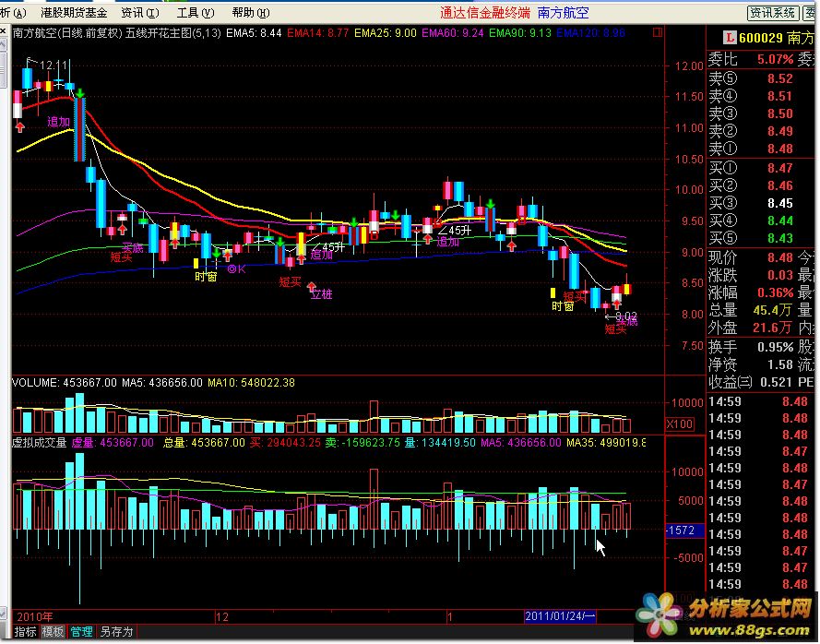Click the green EMA90: 9.13 legend value
The height and width of the screenshot is (644, 820).
pyautogui.click(x=520, y=33)
